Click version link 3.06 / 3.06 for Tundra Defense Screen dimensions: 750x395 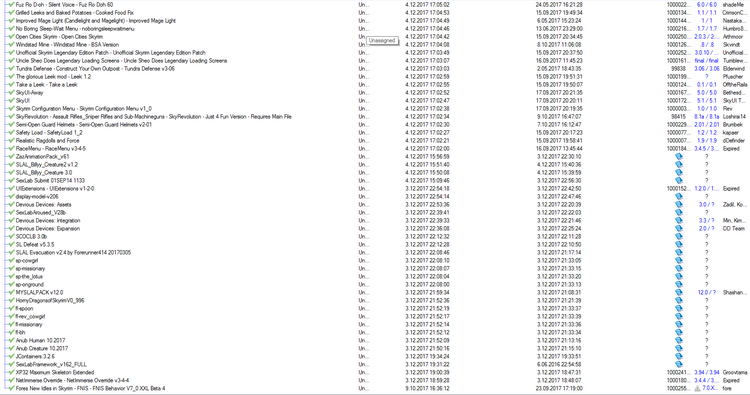coord(706,69)
